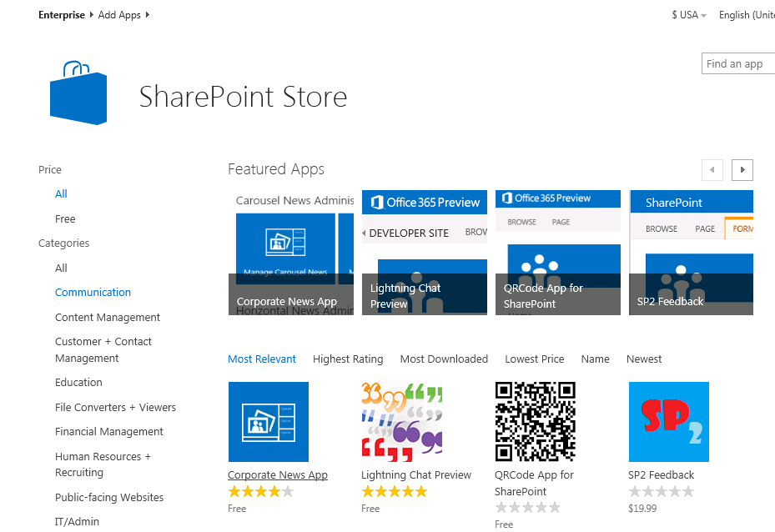
Task: Open the $ USA currency dropdown
Action: point(689,15)
